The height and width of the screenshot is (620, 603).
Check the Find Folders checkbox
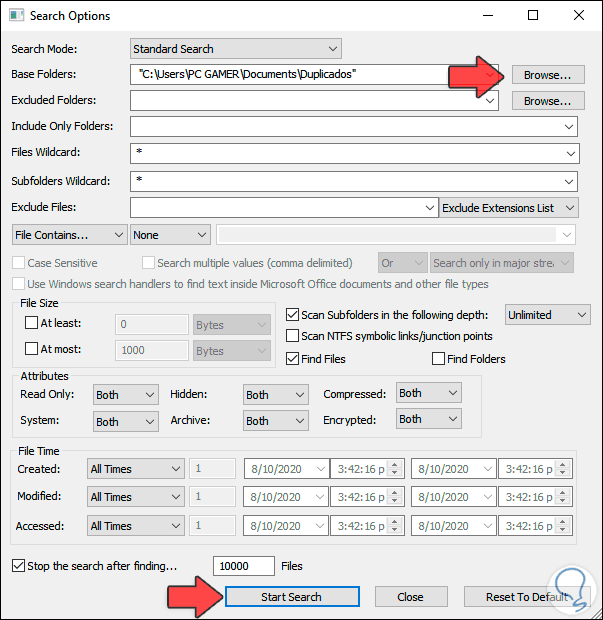[438, 359]
